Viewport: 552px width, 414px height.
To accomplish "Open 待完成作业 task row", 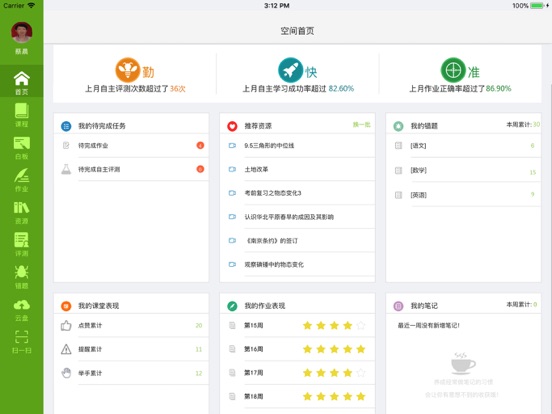I will (x=131, y=145).
